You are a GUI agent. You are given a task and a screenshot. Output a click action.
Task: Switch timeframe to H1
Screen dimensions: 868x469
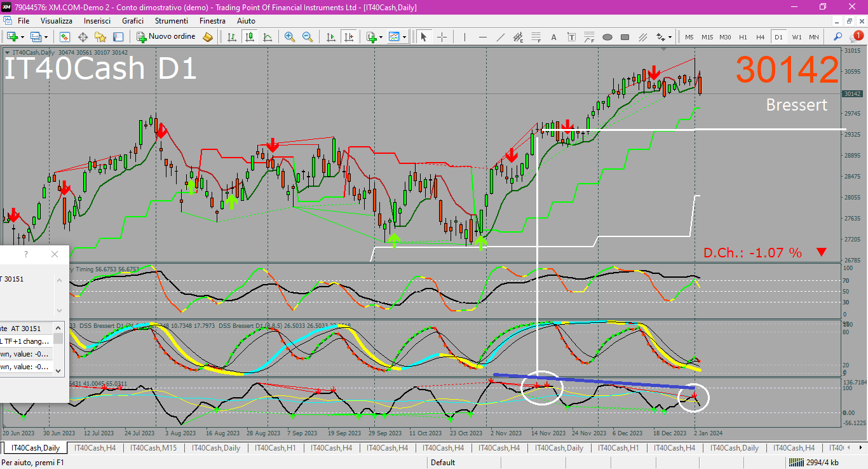[743, 37]
